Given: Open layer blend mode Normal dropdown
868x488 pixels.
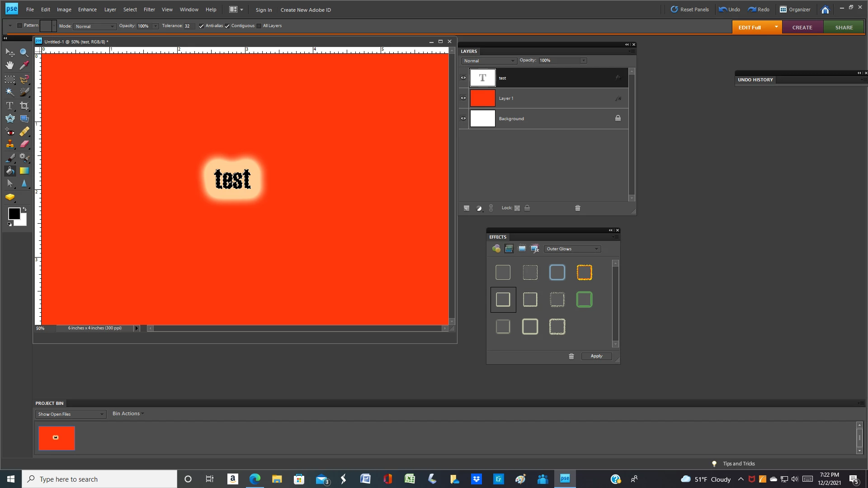Looking at the screenshot, I should tap(489, 61).
